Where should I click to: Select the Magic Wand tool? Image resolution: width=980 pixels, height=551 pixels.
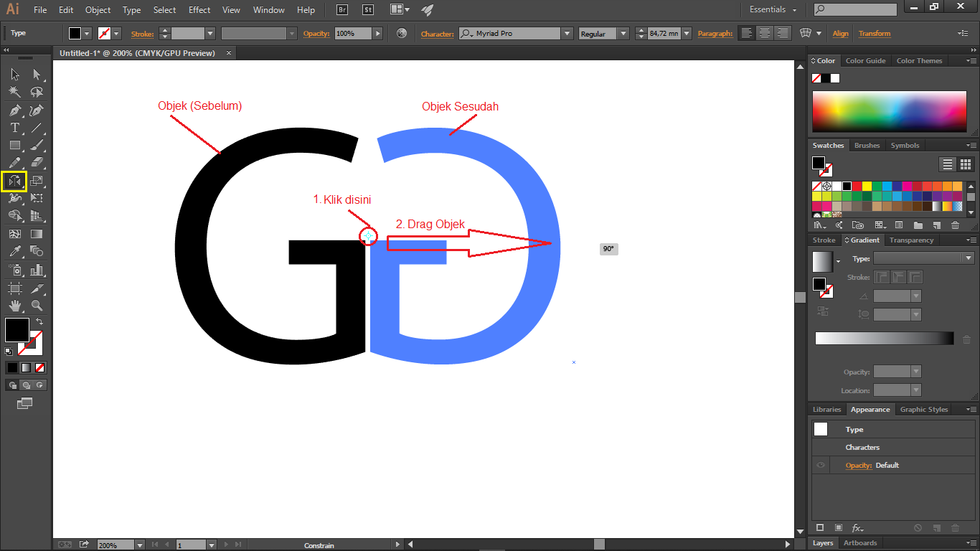click(x=14, y=92)
